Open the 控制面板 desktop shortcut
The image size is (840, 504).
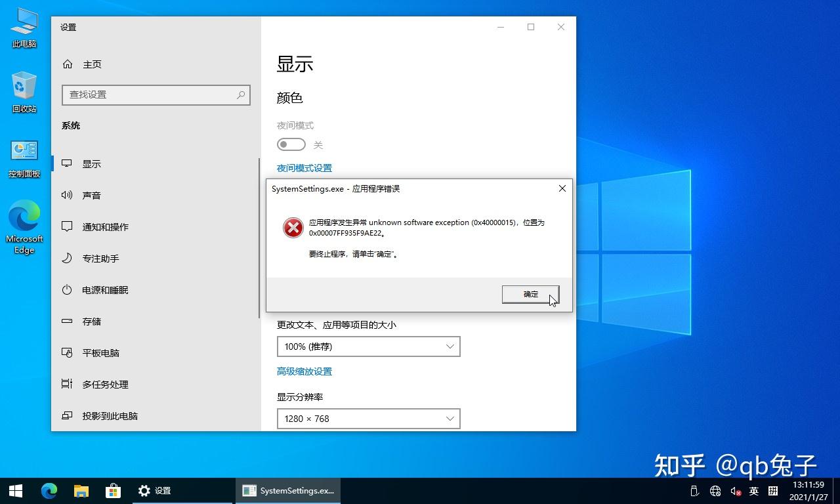[24, 151]
